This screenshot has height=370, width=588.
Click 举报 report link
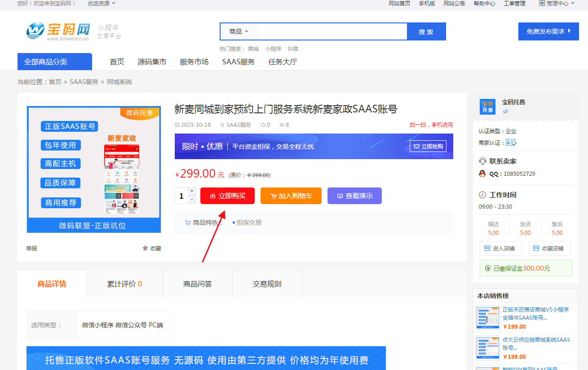tap(32, 248)
